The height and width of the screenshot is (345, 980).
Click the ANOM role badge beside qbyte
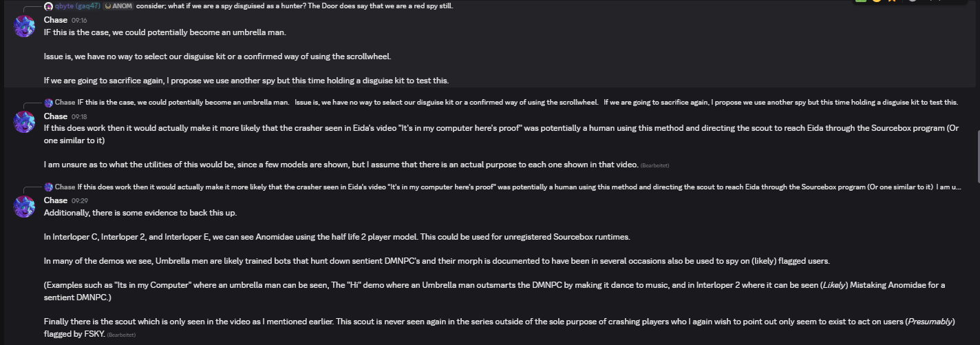118,6
